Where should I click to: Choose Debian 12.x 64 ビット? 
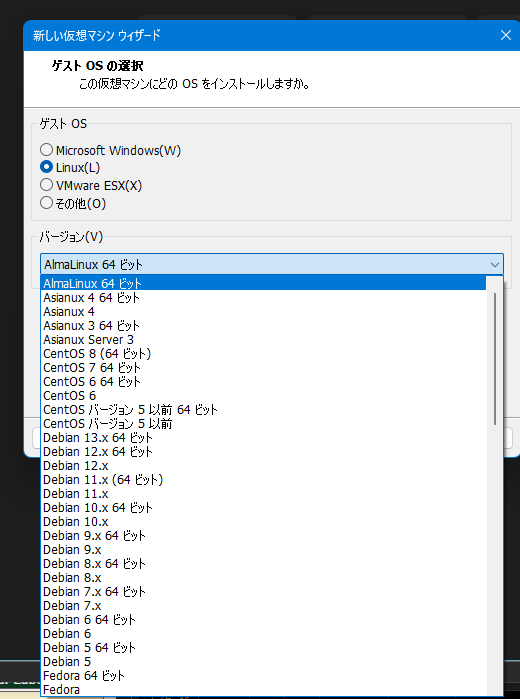tap(263, 452)
